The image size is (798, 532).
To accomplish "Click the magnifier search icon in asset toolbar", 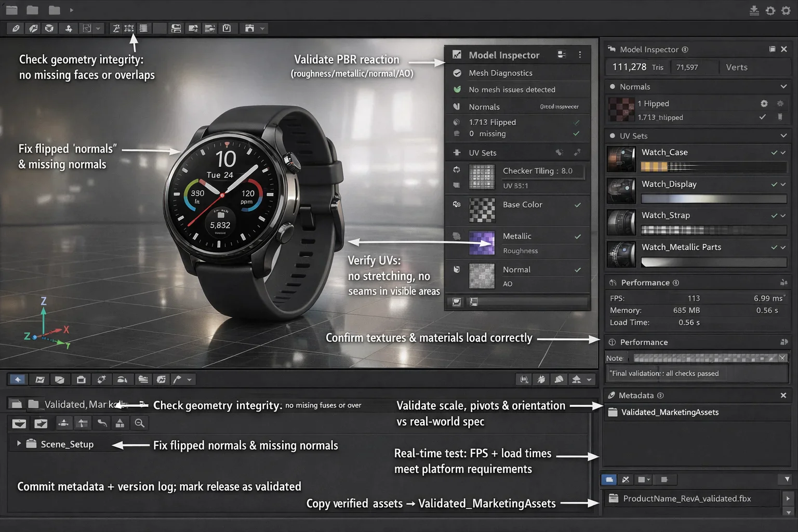I will pyautogui.click(x=139, y=423).
